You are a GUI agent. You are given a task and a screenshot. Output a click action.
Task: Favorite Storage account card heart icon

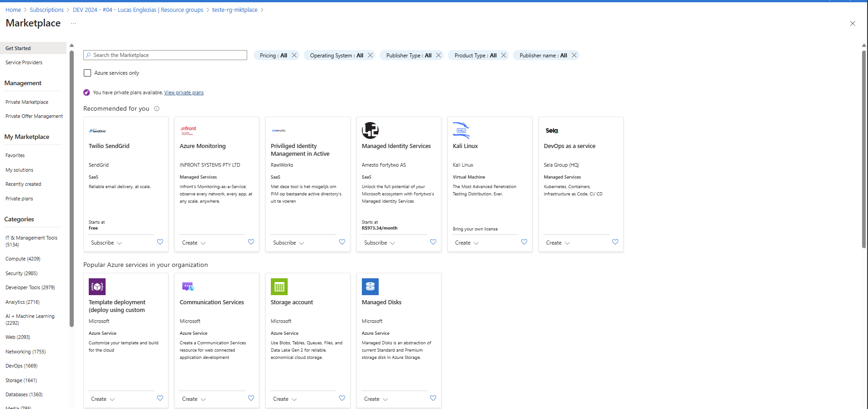click(342, 398)
